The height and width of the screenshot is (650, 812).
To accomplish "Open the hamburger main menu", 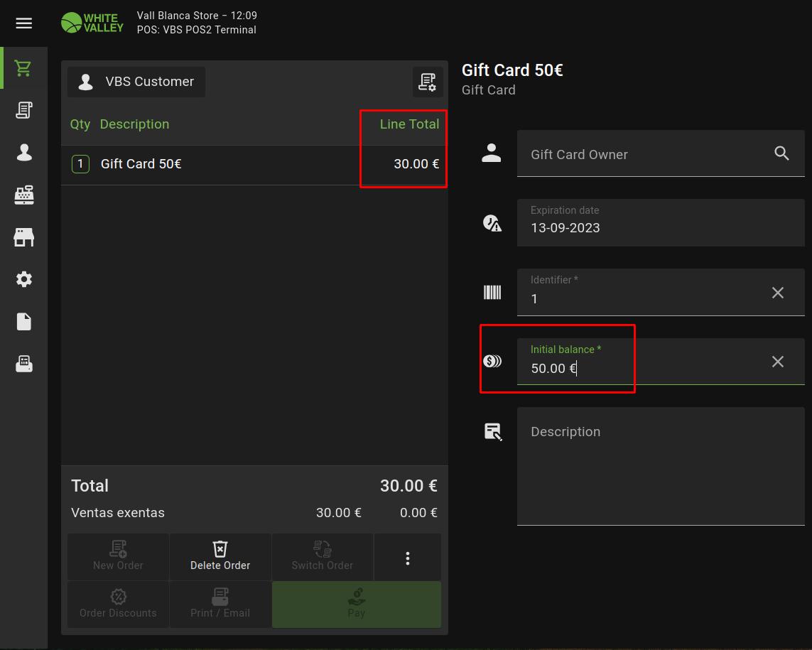I will (23, 23).
